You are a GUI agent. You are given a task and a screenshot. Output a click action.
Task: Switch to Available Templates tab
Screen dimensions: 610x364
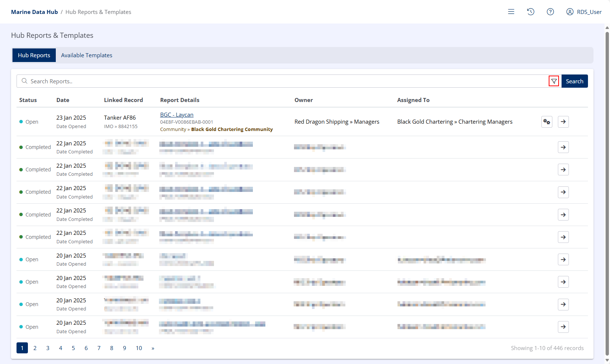pyautogui.click(x=87, y=55)
